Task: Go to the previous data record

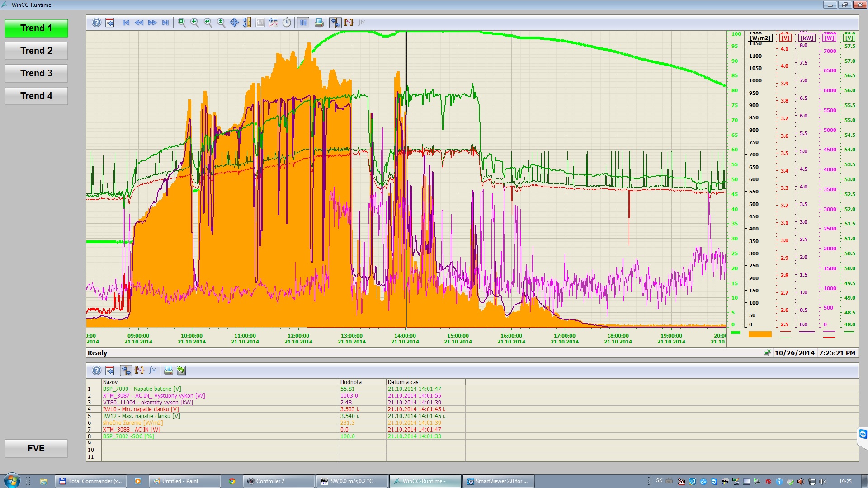Action: [x=139, y=23]
